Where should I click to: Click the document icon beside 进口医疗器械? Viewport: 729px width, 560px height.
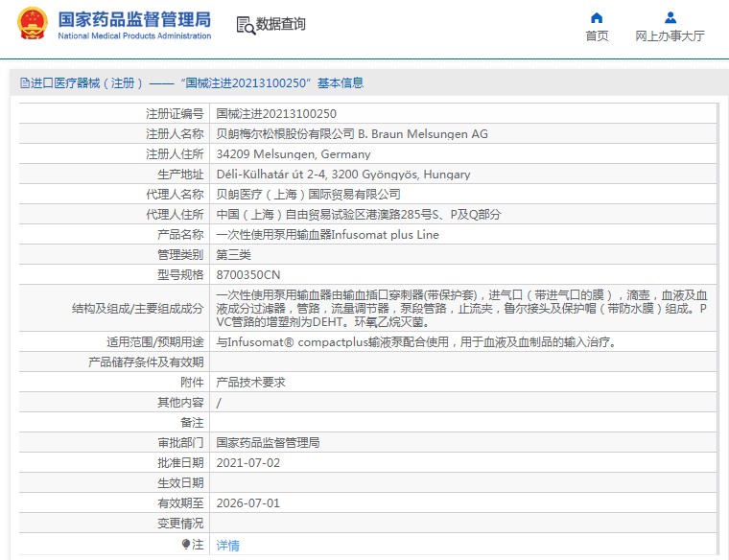(25, 83)
